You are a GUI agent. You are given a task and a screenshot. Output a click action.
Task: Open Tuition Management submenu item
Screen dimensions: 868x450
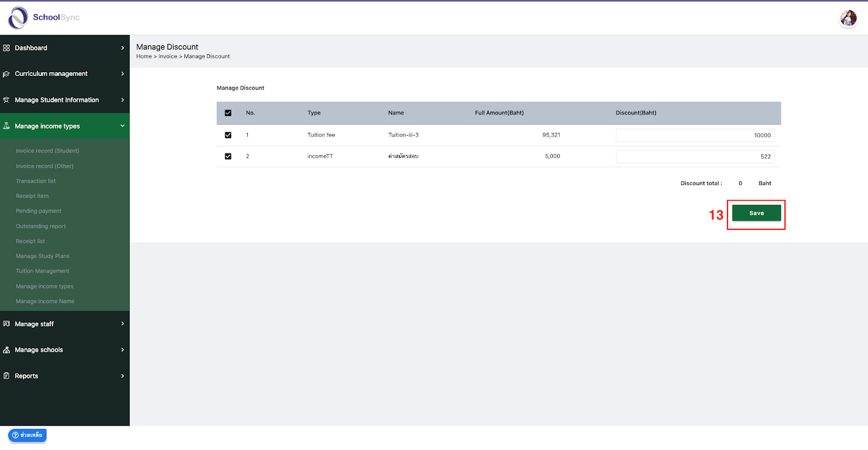42,271
